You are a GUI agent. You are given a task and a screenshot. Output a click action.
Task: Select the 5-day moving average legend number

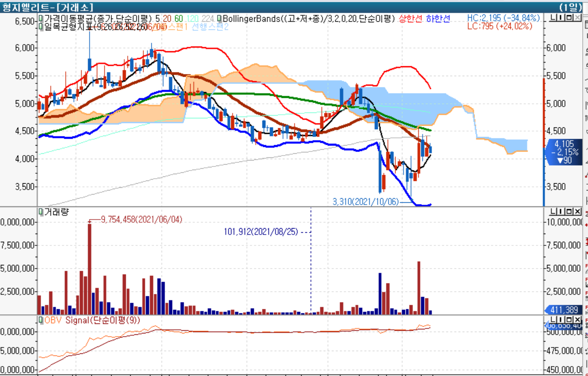coord(157,19)
